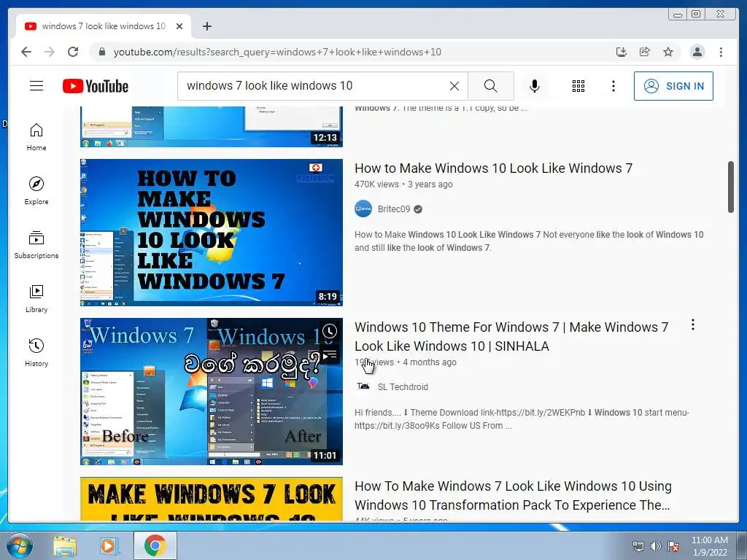Open Windows Explorer from the taskbar
This screenshot has height=560, width=747.
[x=65, y=545]
